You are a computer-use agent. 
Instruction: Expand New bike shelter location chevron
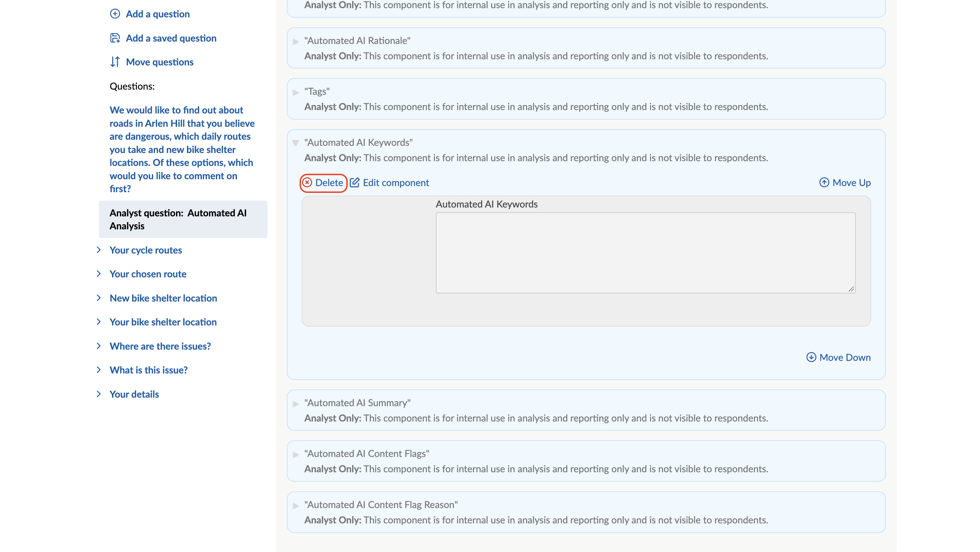point(99,298)
